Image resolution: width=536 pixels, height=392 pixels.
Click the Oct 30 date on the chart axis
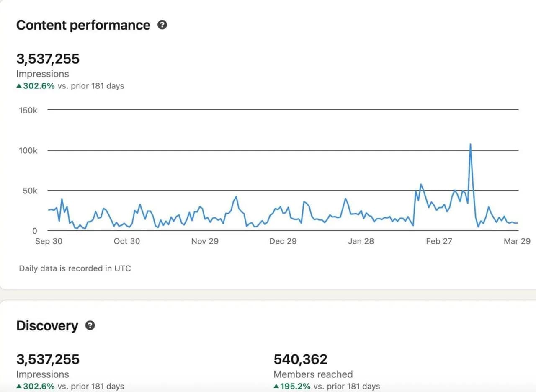(x=126, y=241)
